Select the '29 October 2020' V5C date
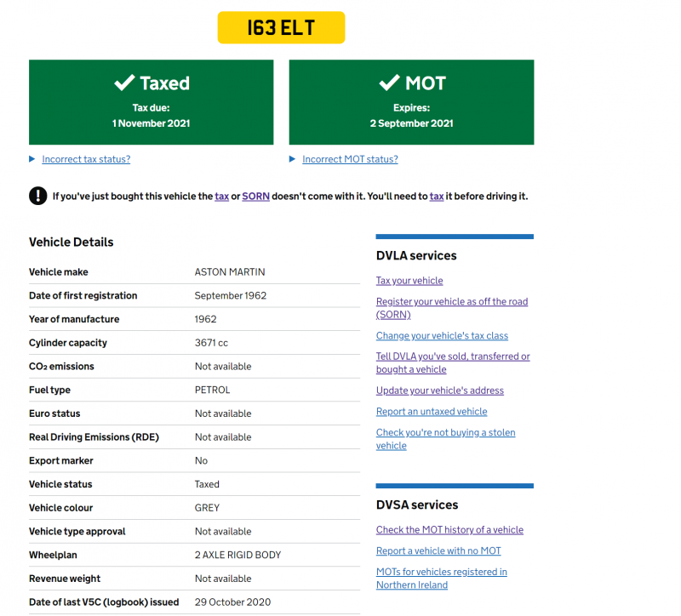Image resolution: width=681 pixels, height=616 pixels. (232, 602)
